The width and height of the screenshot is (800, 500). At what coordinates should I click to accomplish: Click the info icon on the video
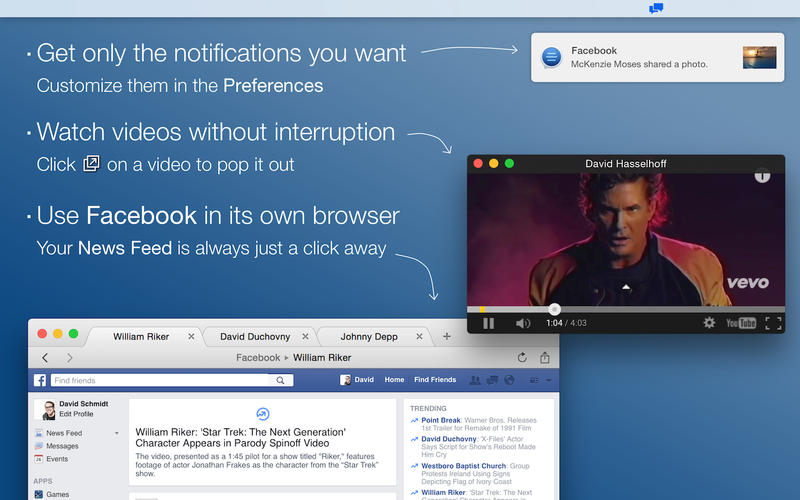762,176
